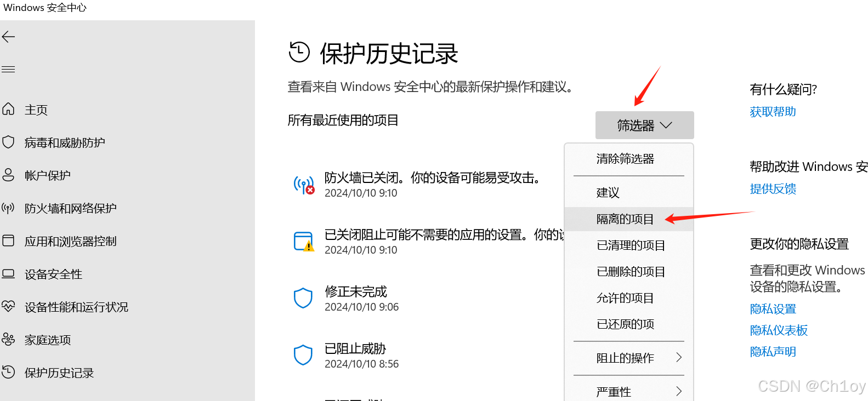Image resolution: width=868 pixels, height=401 pixels.
Task: Click the app window warning icon
Action: [304, 242]
